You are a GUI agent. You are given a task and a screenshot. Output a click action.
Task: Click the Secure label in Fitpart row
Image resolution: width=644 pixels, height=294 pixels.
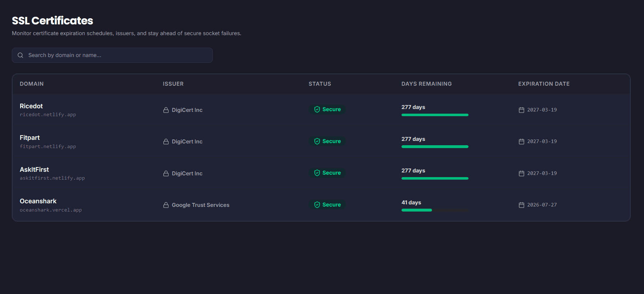pos(332,141)
